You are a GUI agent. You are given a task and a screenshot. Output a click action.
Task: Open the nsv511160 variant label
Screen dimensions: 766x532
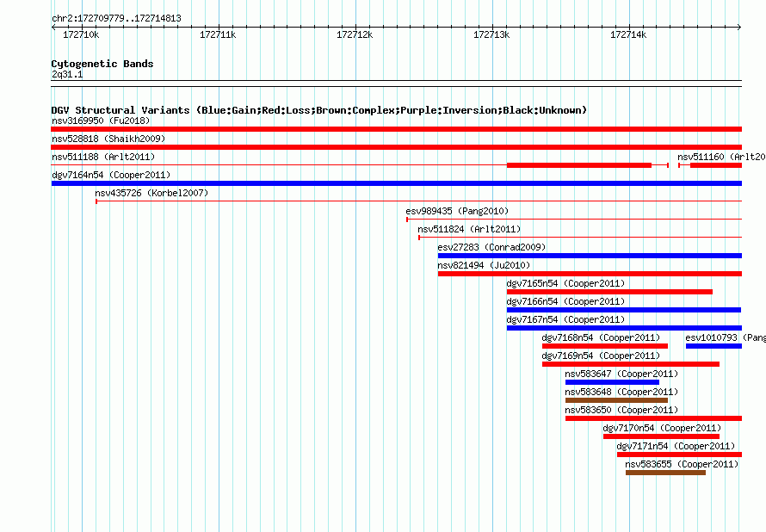tap(721, 157)
